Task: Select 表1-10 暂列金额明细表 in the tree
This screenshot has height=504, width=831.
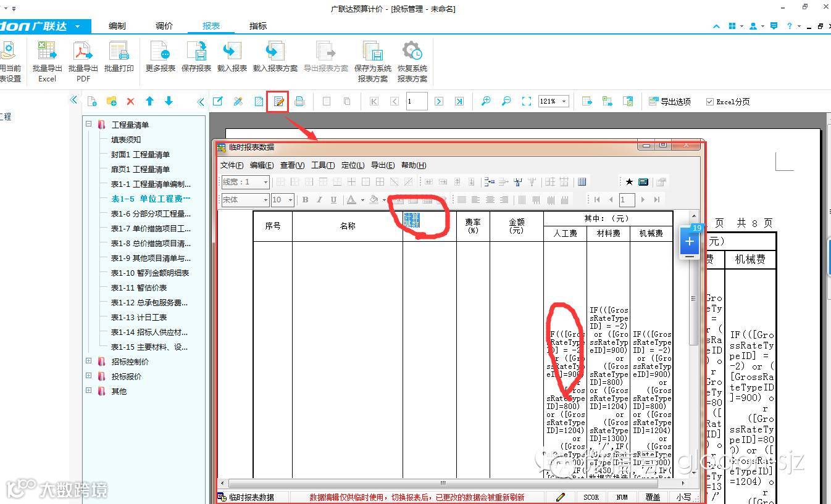Action: point(150,273)
